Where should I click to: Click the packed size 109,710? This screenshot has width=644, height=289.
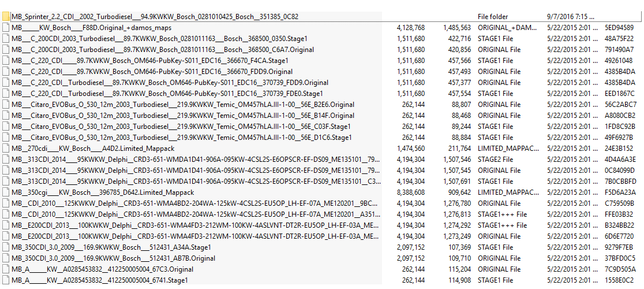click(x=460, y=258)
